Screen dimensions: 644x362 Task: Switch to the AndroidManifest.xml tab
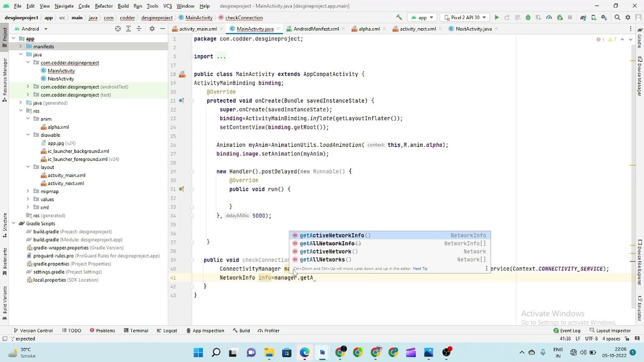312,29
